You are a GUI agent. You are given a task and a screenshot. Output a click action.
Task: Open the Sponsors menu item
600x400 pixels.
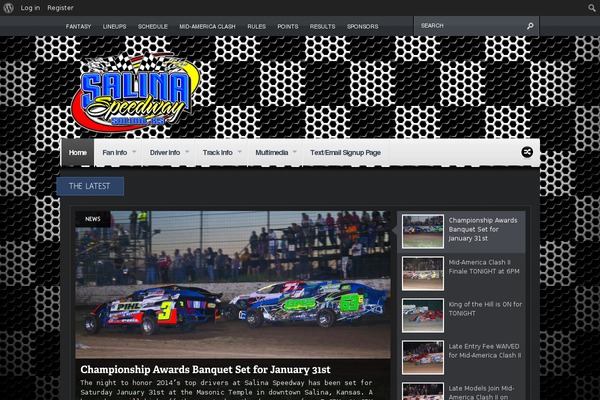(x=362, y=26)
